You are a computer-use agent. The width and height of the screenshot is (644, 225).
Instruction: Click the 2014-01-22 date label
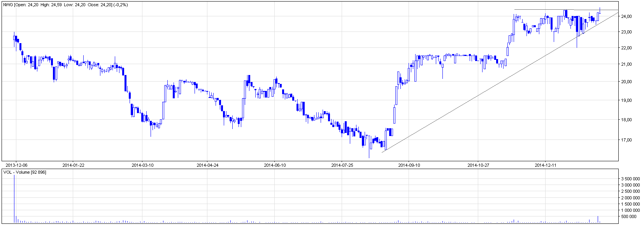point(73,165)
